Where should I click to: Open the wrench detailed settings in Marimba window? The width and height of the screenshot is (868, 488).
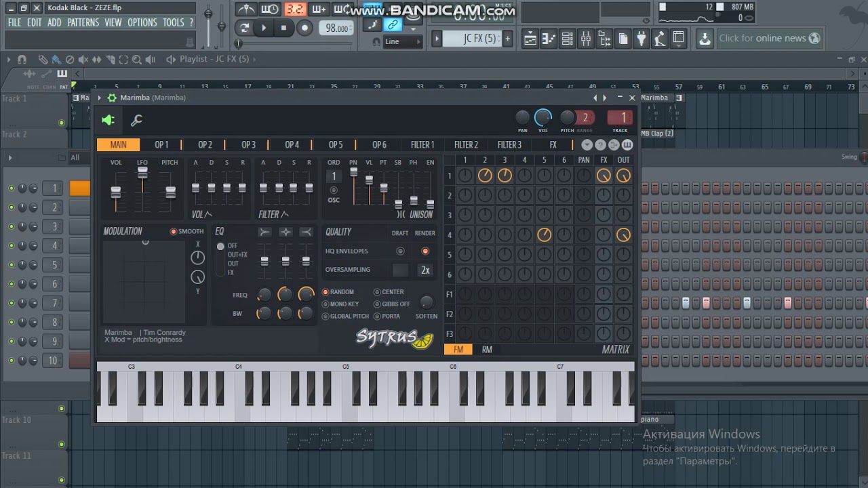tap(136, 121)
